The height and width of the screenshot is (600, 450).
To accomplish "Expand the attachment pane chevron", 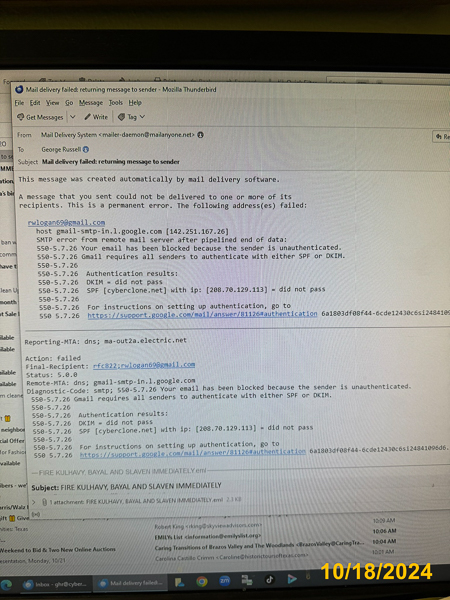I will (x=34, y=501).
